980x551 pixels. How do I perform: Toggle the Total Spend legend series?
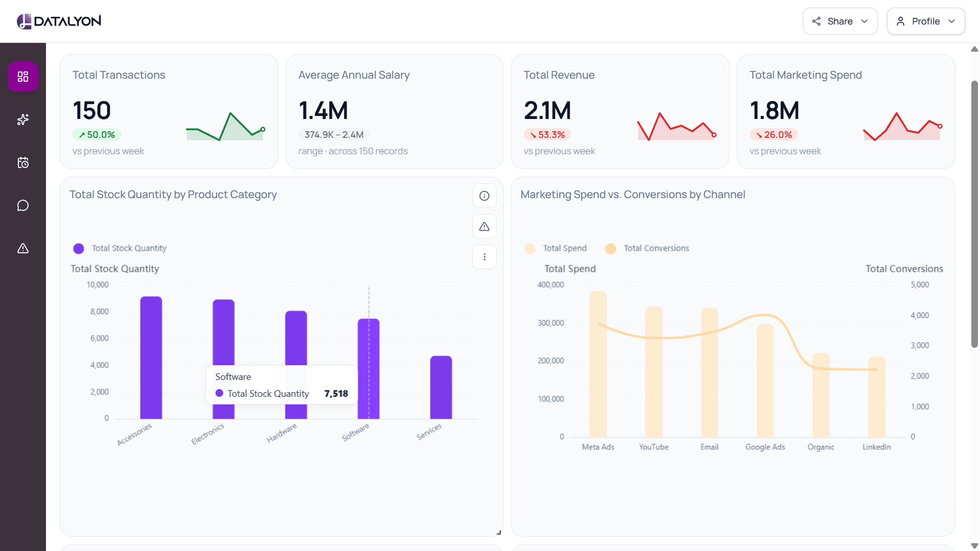click(x=556, y=248)
